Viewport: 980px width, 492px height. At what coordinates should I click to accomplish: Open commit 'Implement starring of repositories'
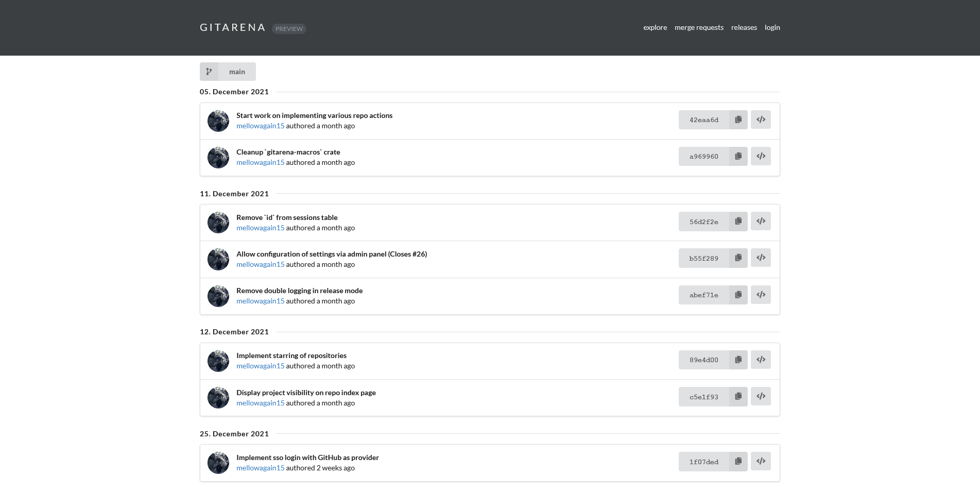click(291, 355)
